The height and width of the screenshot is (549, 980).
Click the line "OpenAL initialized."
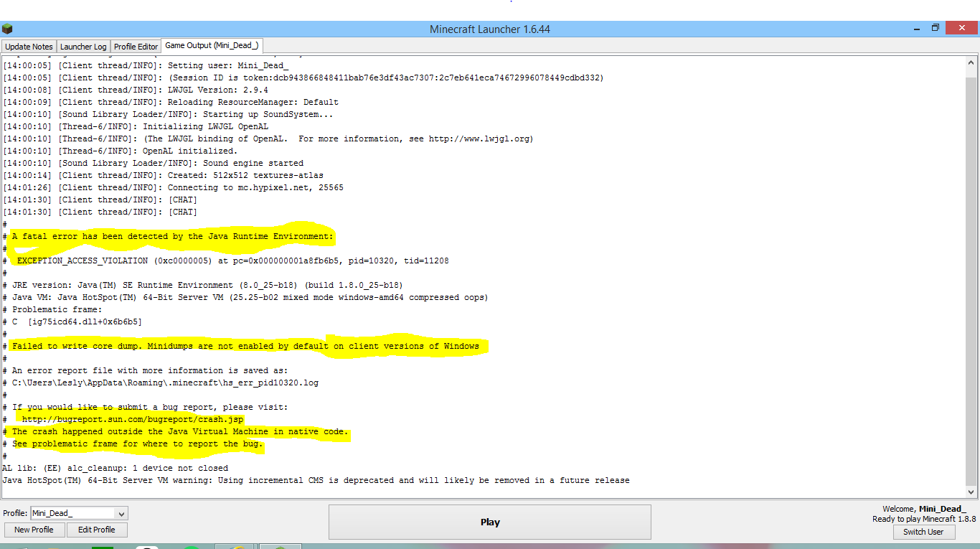click(x=121, y=151)
